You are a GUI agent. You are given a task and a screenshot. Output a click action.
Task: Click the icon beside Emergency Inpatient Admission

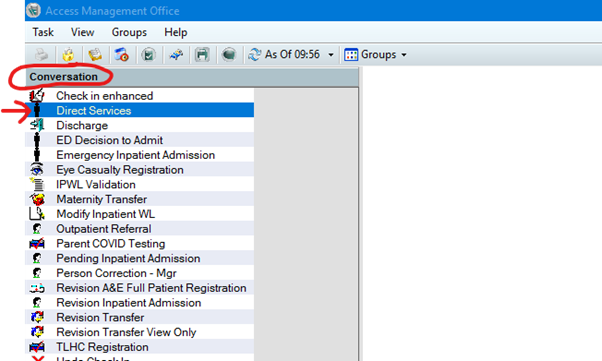[x=37, y=155]
